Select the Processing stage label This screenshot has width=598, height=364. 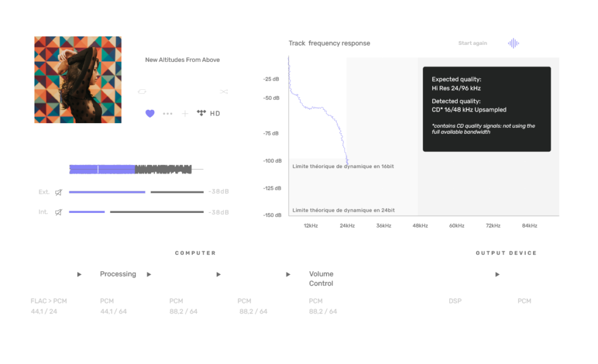click(118, 274)
